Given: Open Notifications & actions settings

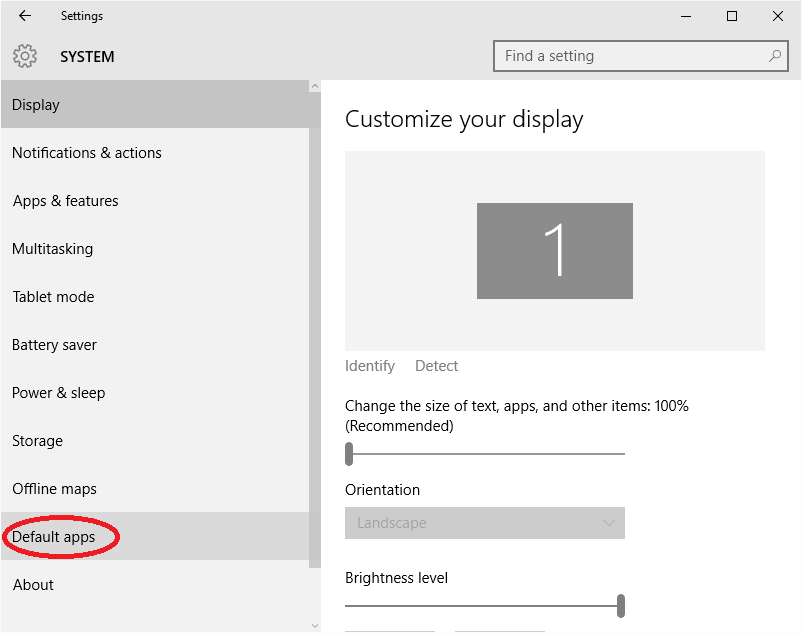Looking at the screenshot, I should click(87, 153).
